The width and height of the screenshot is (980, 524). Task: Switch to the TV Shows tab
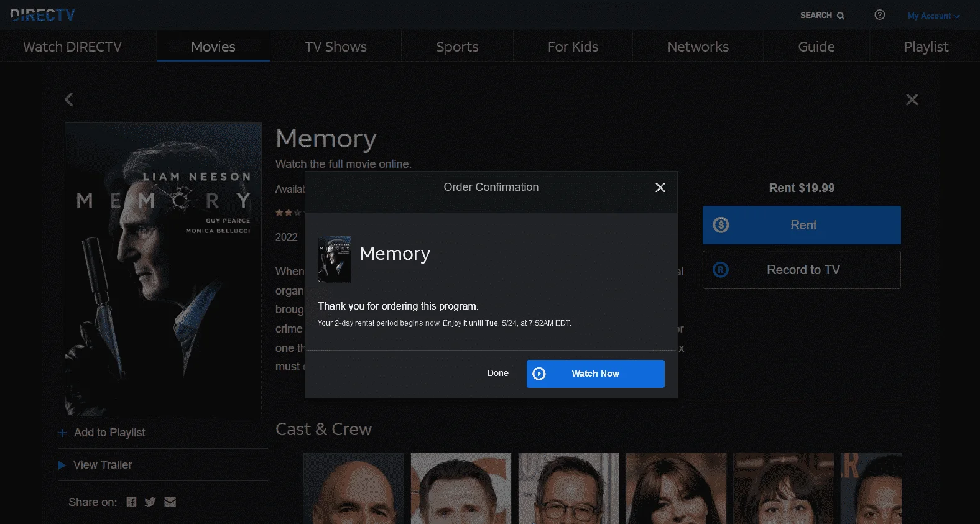pos(336,47)
